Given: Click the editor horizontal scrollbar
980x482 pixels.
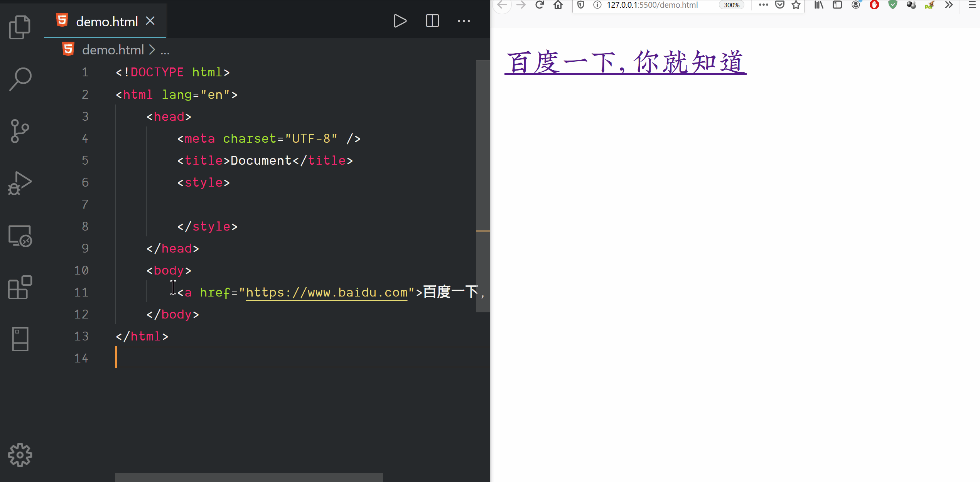Looking at the screenshot, I should [x=249, y=477].
